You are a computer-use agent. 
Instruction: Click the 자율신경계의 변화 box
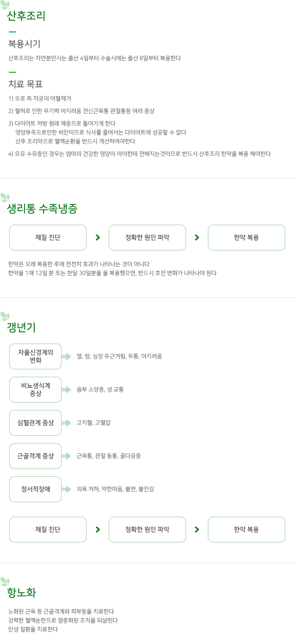35,356
